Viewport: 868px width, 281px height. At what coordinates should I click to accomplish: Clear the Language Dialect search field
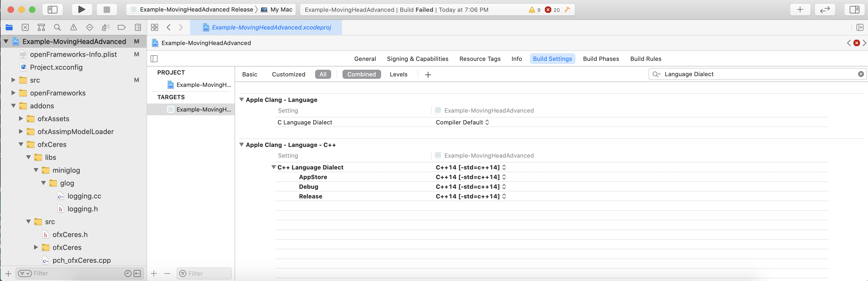[861, 74]
